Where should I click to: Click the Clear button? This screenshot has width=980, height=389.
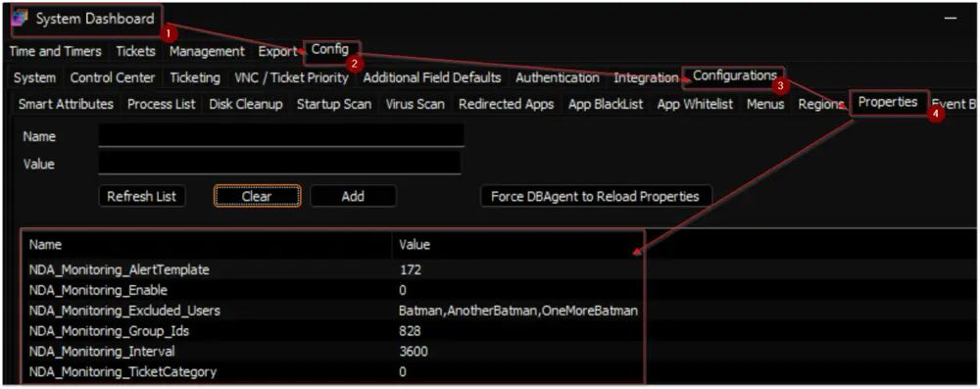(x=257, y=196)
